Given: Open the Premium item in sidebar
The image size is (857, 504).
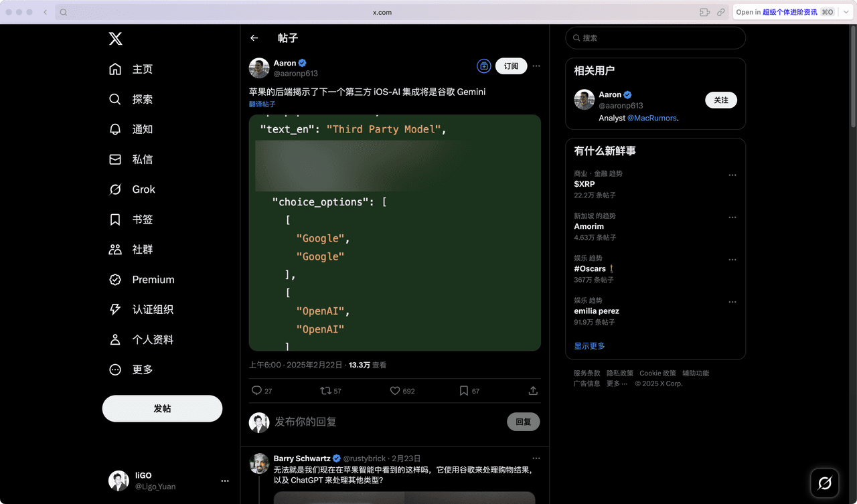Looking at the screenshot, I should click(x=142, y=280).
